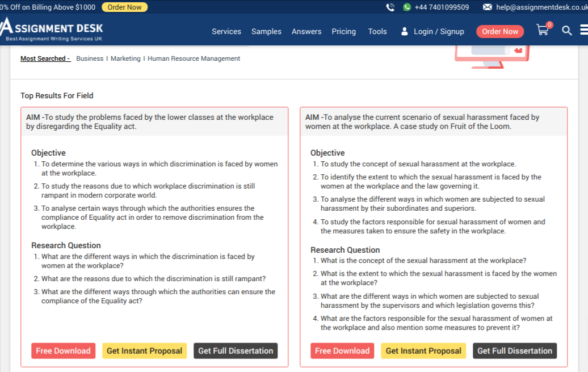This screenshot has width=588, height=372.
Task: Select Marketing most searched link
Action: click(125, 58)
